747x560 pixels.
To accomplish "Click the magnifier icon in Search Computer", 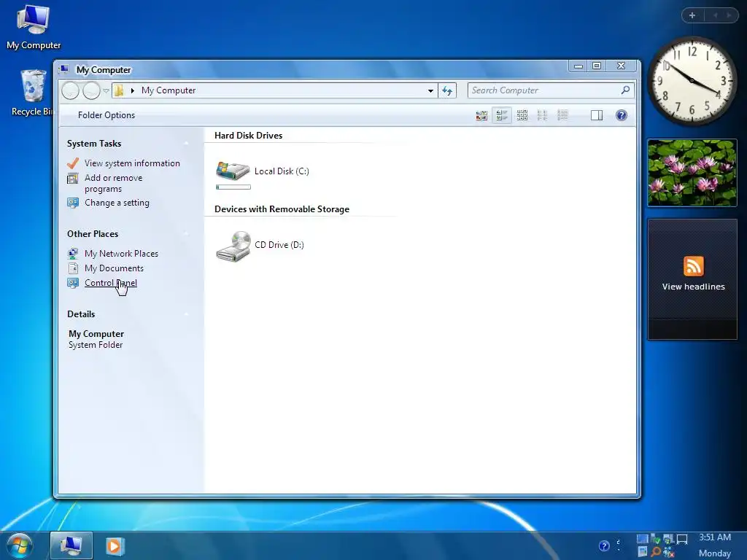I will click(x=625, y=90).
